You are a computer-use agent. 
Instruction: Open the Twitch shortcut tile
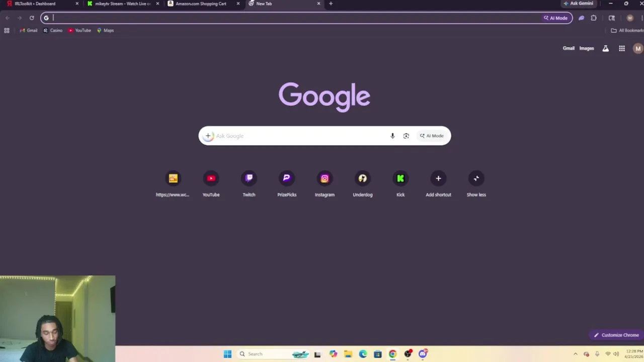click(x=249, y=185)
